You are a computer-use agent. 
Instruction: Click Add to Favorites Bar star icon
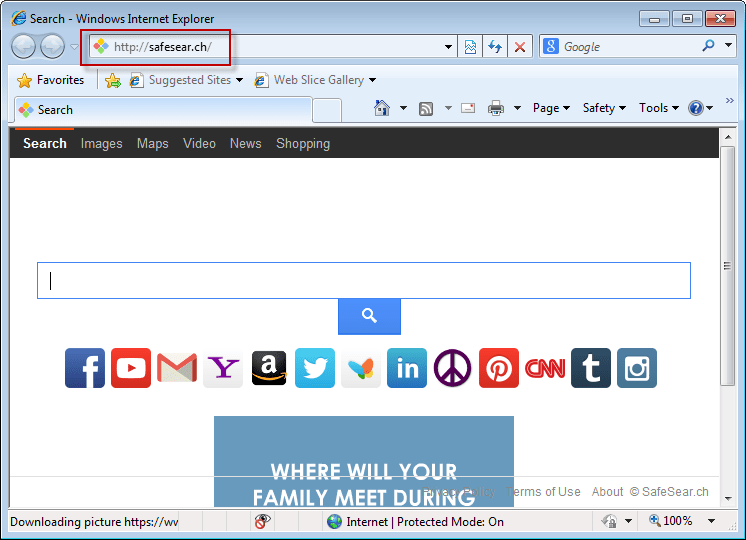(x=113, y=80)
